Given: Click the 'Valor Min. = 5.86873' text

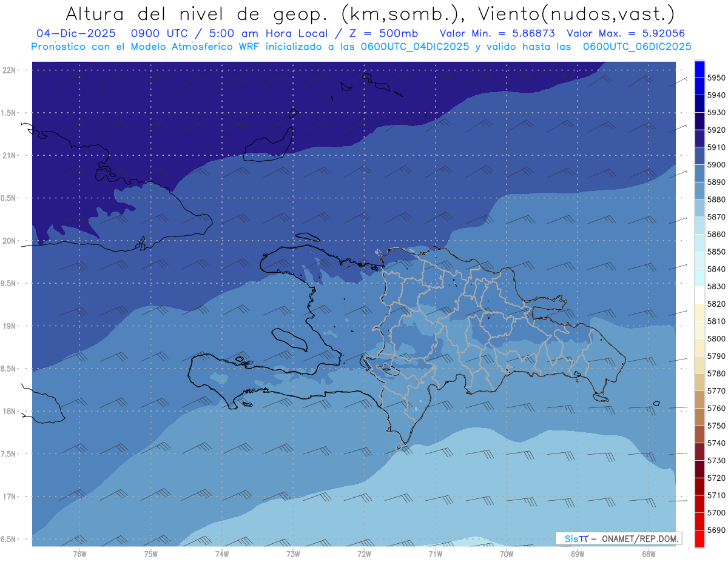Looking at the screenshot, I should (497, 33).
